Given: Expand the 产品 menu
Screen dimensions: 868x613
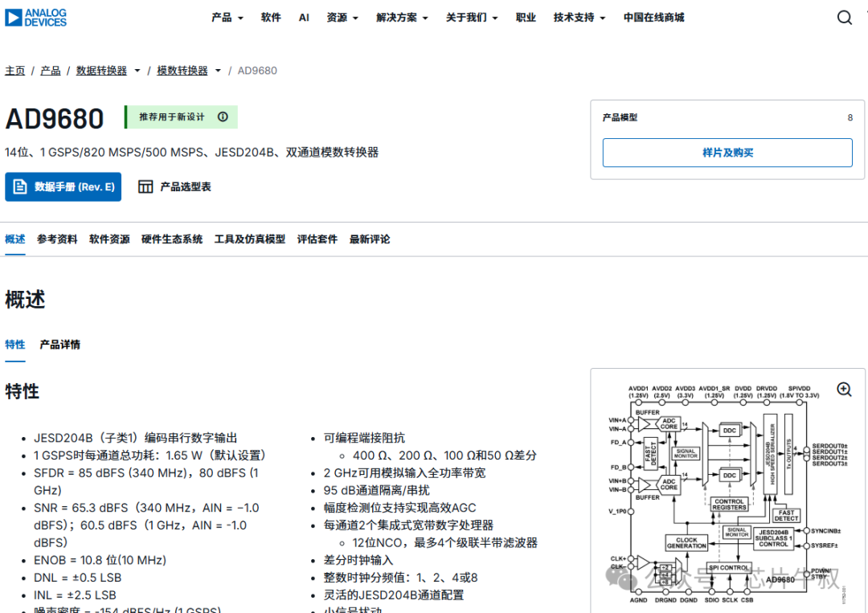Looking at the screenshot, I should (x=227, y=18).
